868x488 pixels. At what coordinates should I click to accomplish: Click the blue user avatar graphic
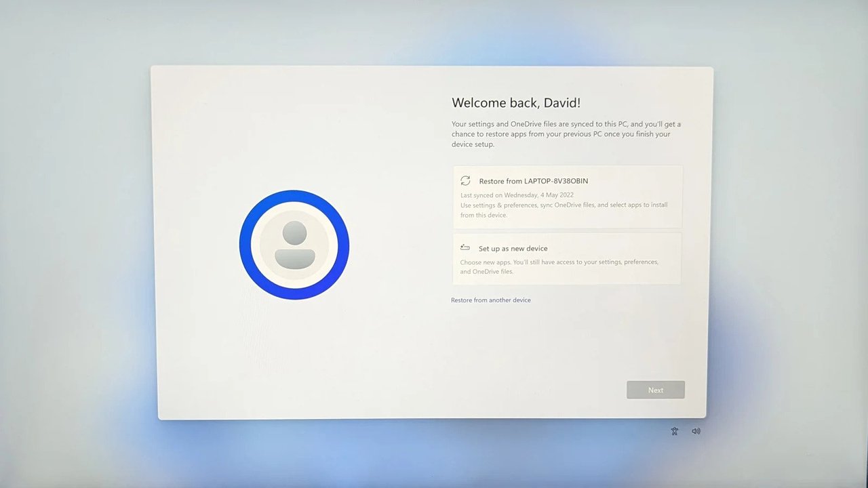pyautogui.click(x=294, y=245)
